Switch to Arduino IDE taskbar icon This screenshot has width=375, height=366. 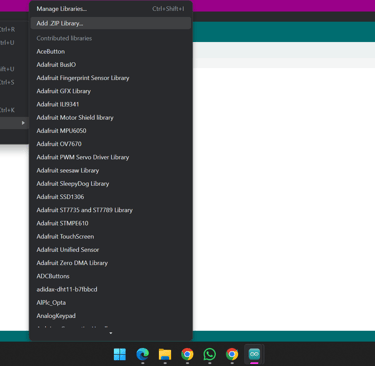click(254, 354)
